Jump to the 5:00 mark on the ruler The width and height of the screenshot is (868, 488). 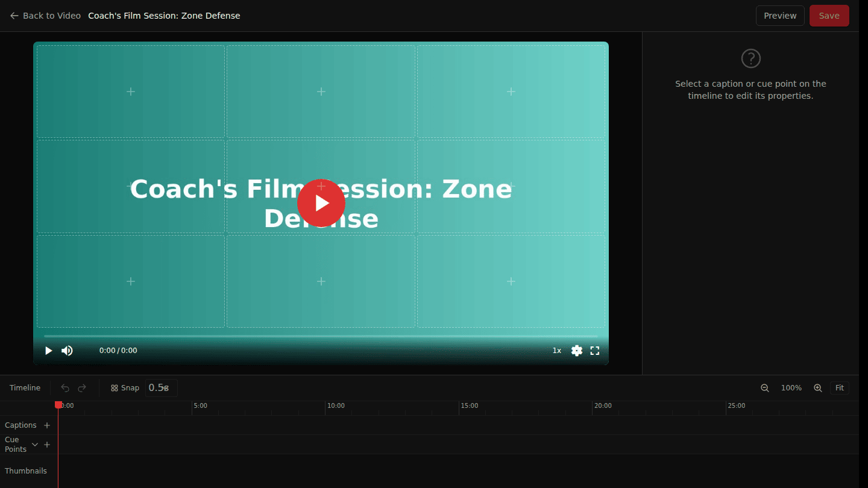pos(200,406)
